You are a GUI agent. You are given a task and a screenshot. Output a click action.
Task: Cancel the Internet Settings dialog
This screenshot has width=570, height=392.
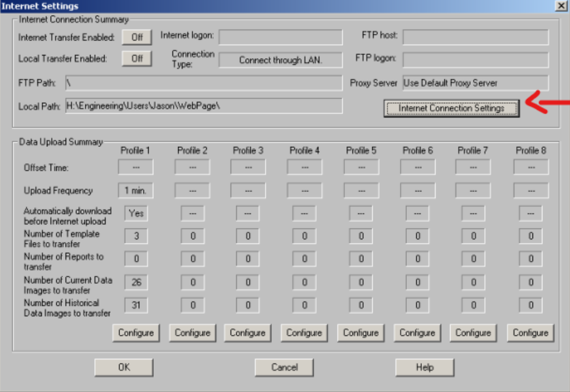284,367
